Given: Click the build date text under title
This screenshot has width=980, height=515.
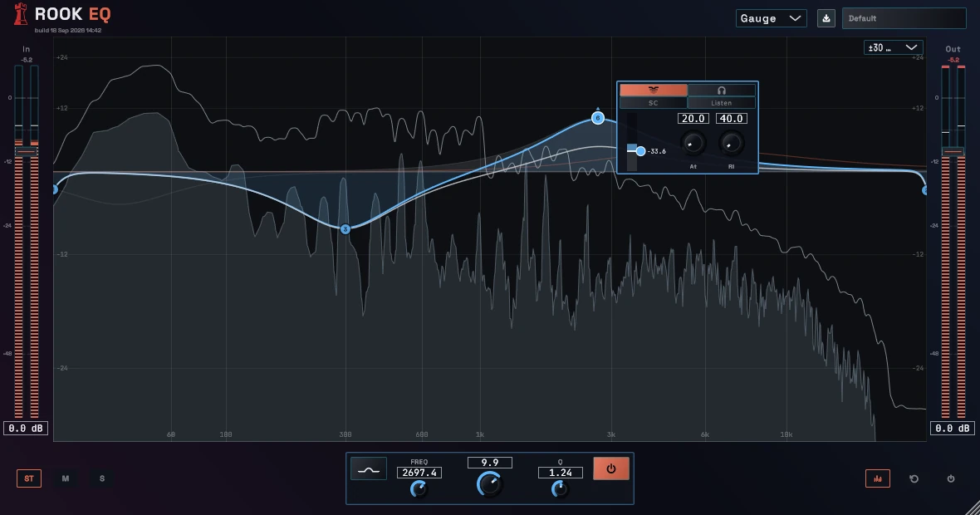Looking at the screenshot, I should click(x=68, y=30).
